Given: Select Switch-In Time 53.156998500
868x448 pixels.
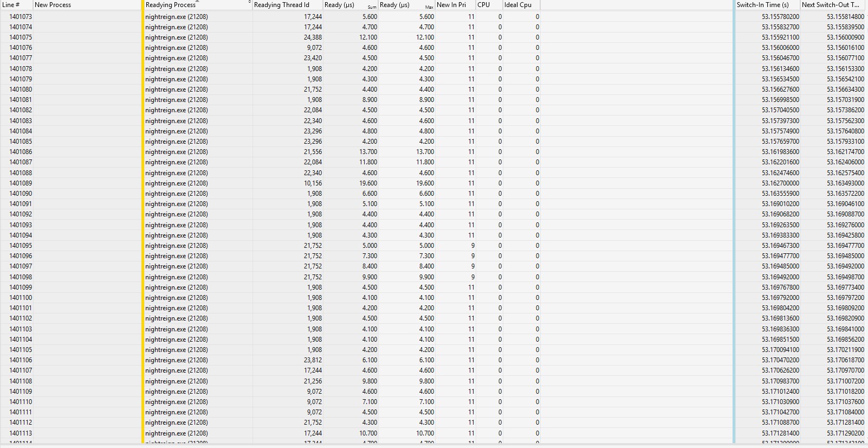Looking at the screenshot, I should (x=780, y=100).
